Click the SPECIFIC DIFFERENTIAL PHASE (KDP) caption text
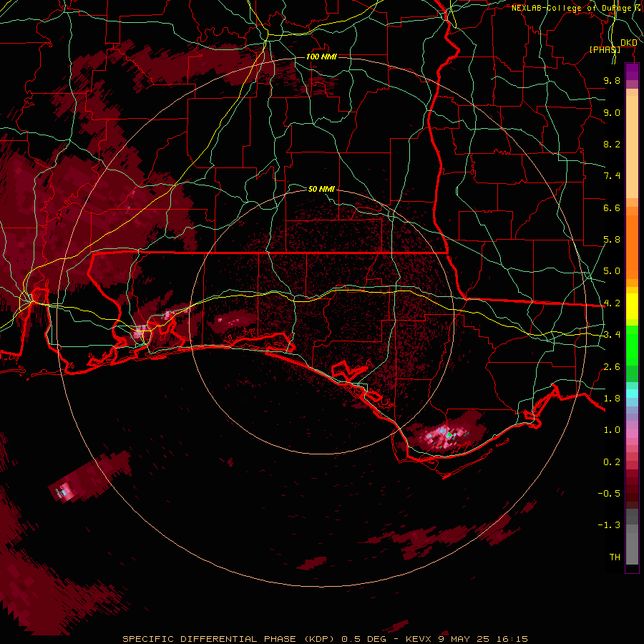644x644 pixels. 232,639
